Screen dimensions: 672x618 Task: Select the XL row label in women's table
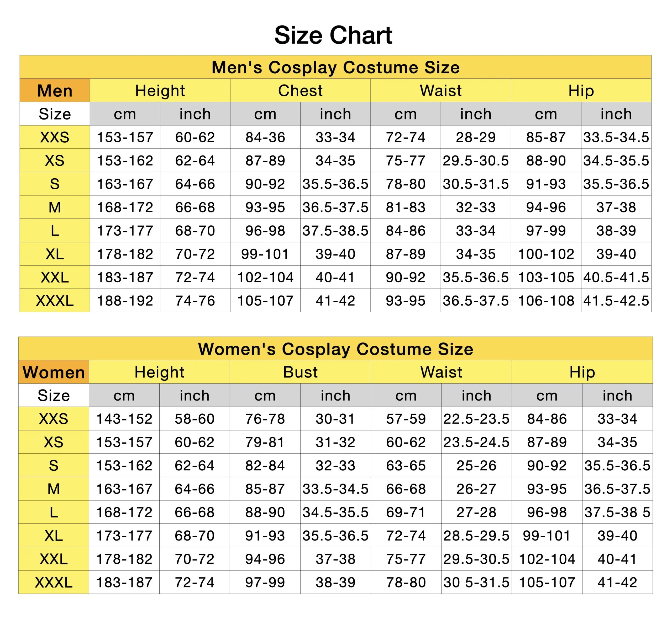[x=54, y=536]
